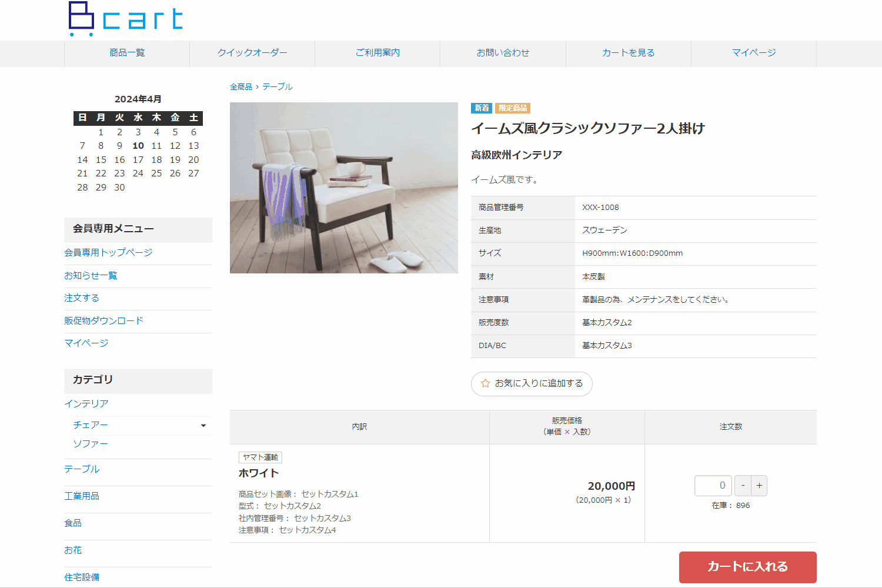This screenshot has height=588, width=882.
Task: Click the star icon on favorite button
Action: [484, 383]
